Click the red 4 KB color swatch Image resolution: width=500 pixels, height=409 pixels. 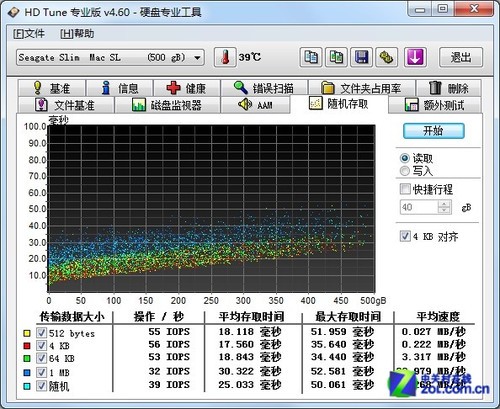pyautogui.click(x=27, y=346)
